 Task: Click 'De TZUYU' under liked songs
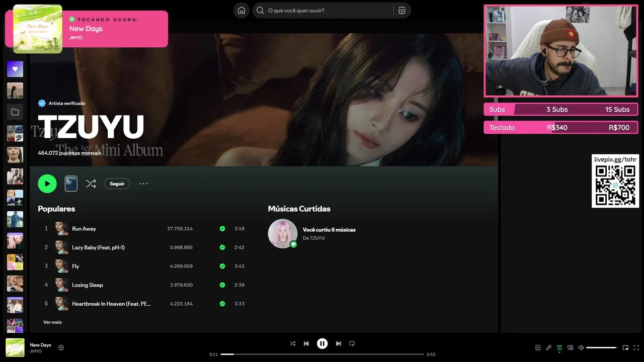pos(313,238)
